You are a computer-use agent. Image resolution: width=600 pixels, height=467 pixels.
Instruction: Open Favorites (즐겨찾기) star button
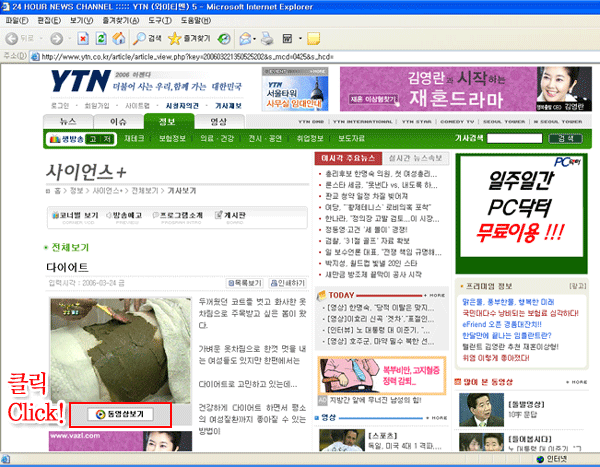tap(189, 38)
